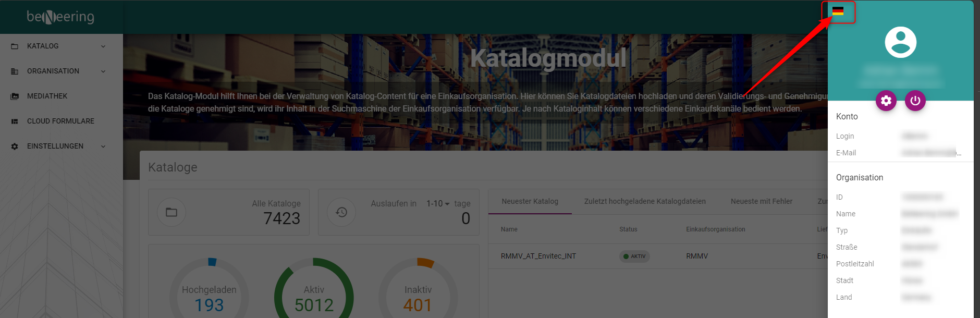Click the Mediathek sidebar icon
The height and width of the screenshot is (318, 980).
tap(15, 96)
